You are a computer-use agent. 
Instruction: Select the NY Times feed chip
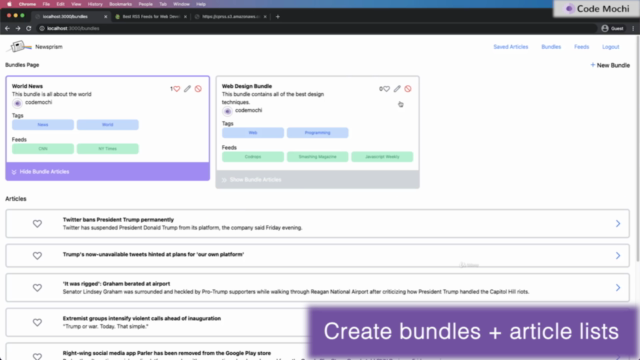tap(108, 149)
